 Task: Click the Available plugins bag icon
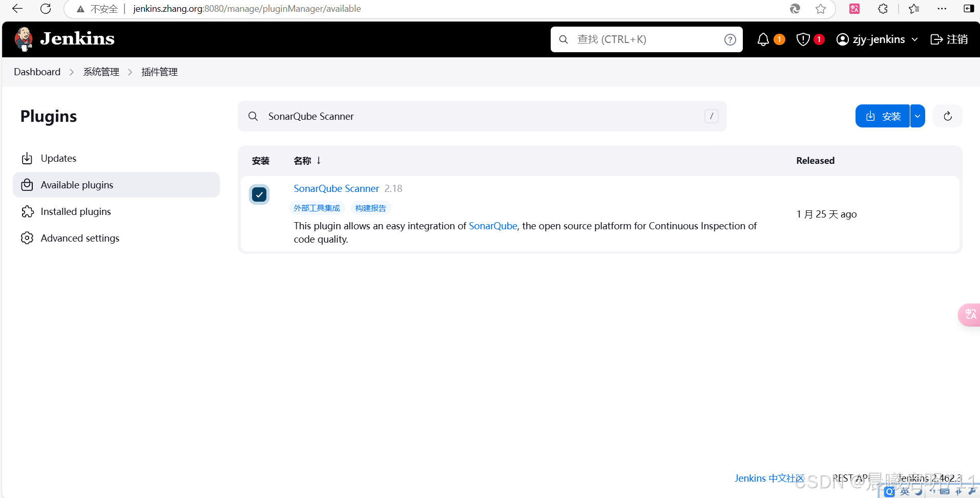pos(27,185)
